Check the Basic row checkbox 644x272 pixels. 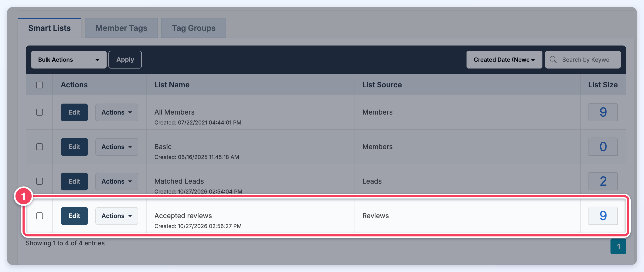click(x=40, y=147)
